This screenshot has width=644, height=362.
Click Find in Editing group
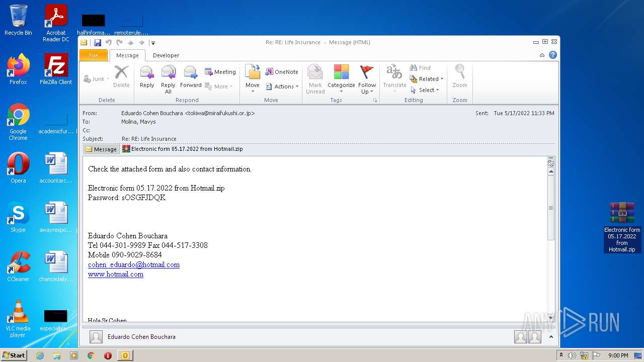coord(420,68)
